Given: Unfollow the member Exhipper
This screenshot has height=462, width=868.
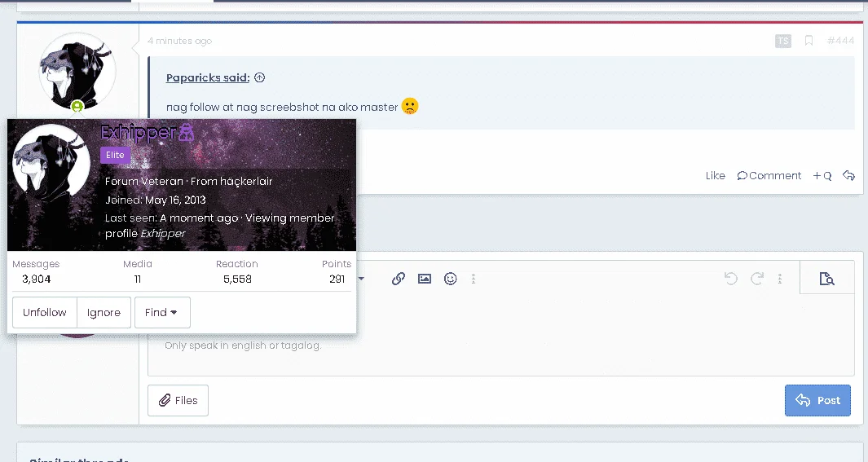Looking at the screenshot, I should point(45,313).
